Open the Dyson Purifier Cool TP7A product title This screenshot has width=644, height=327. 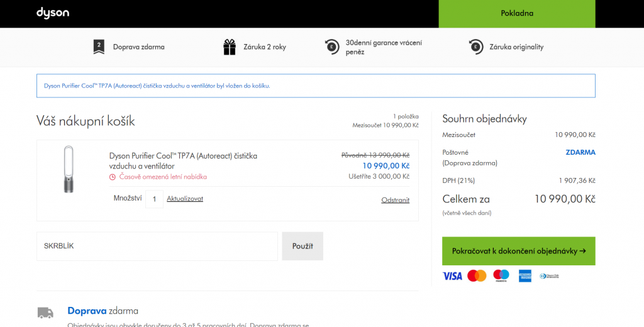coord(183,161)
